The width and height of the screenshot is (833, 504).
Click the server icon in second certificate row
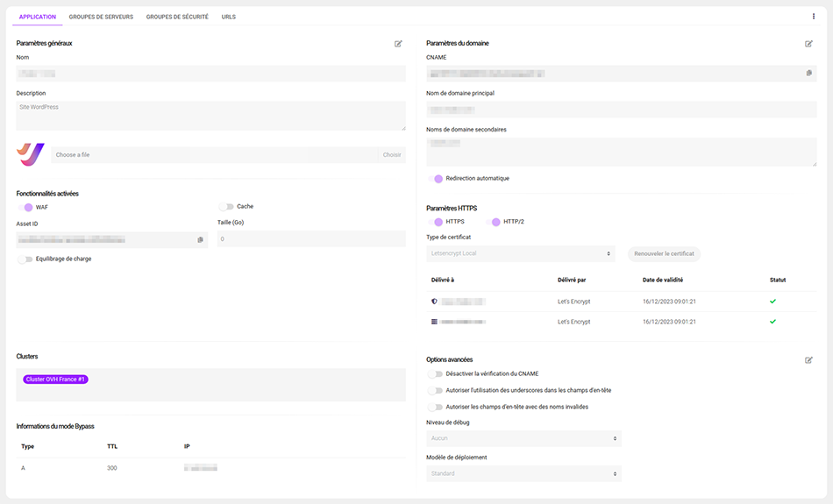point(434,322)
